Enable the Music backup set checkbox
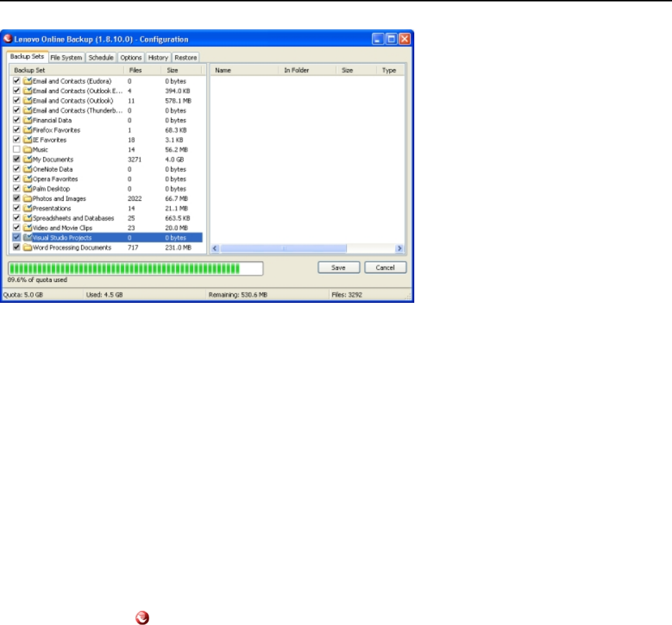This screenshot has width=672, height=625. point(17,149)
